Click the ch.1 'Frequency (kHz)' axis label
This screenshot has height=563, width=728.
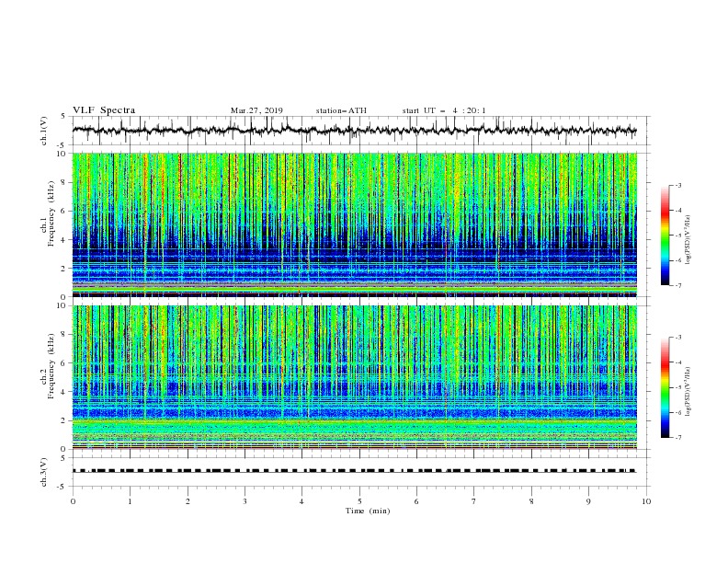coord(51,213)
